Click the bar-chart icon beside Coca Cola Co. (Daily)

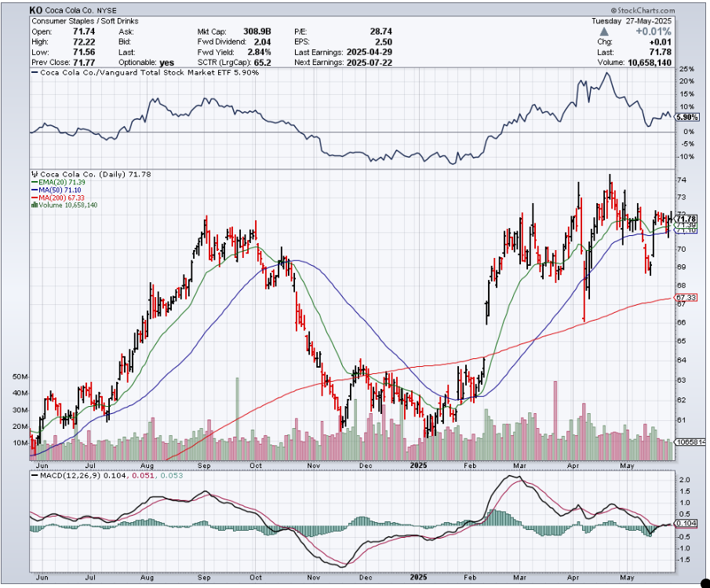35,174
